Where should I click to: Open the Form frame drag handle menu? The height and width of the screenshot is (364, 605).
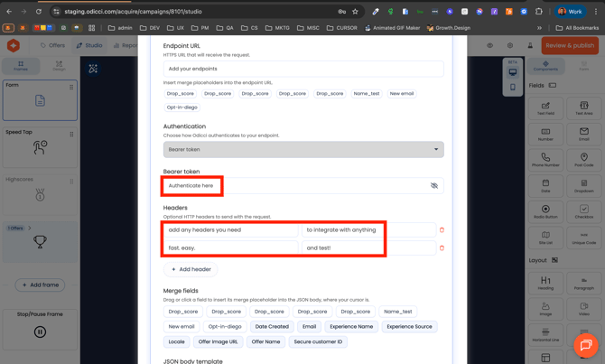coord(71,88)
